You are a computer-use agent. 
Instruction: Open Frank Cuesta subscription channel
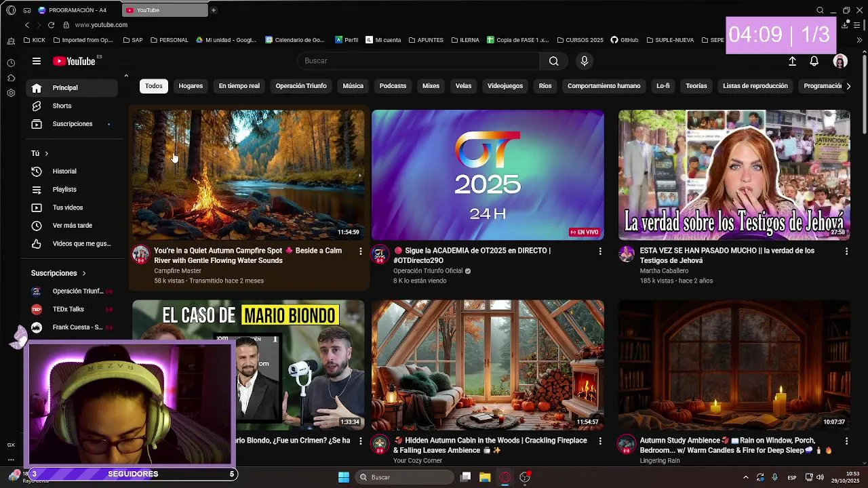click(x=73, y=327)
